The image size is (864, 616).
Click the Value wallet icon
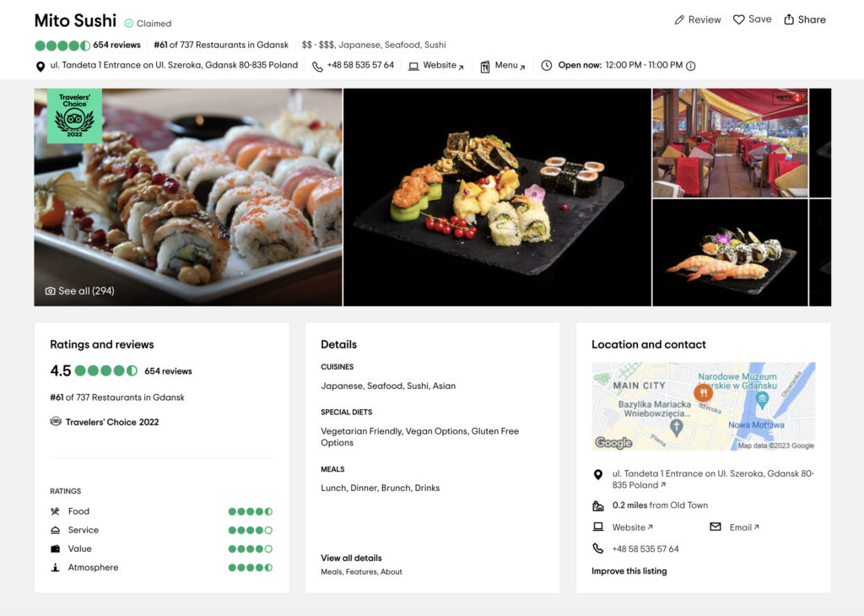pyautogui.click(x=55, y=548)
